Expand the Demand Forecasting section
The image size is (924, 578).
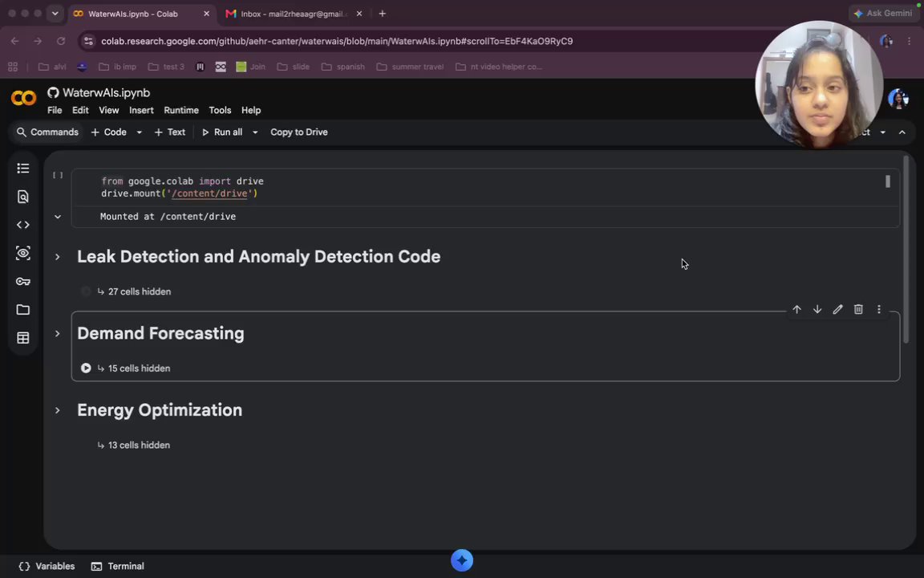[x=57, y=334]
